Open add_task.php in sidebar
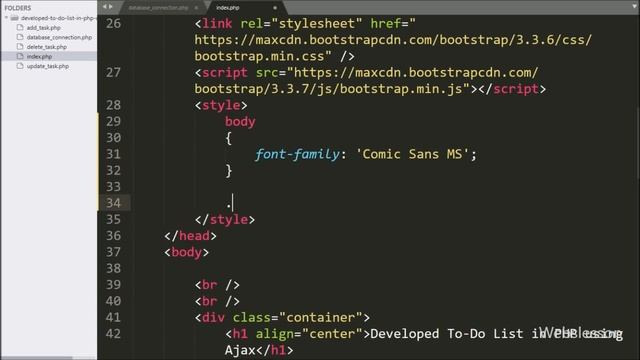Screen dimensions: 640x360 [43, 28]
